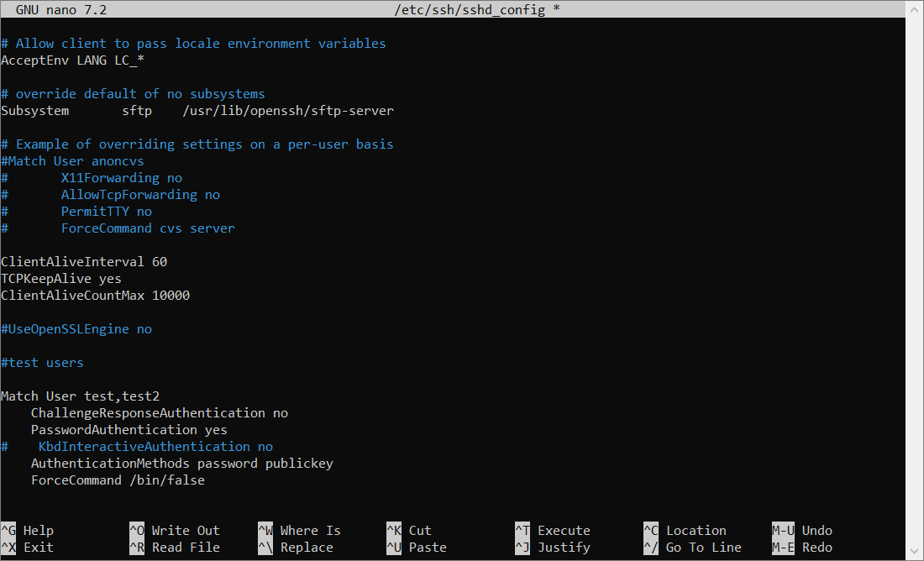Click the /etc/ssh/sshd_config filename in title bar
924x561 pixels.
tap(470, 10)
